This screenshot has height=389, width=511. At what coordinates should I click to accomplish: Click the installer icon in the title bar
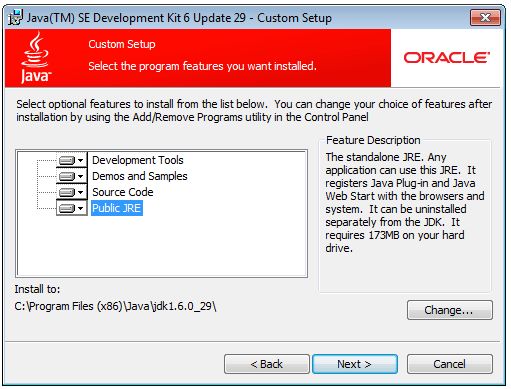pyautogui.click(x=15, y=18)
